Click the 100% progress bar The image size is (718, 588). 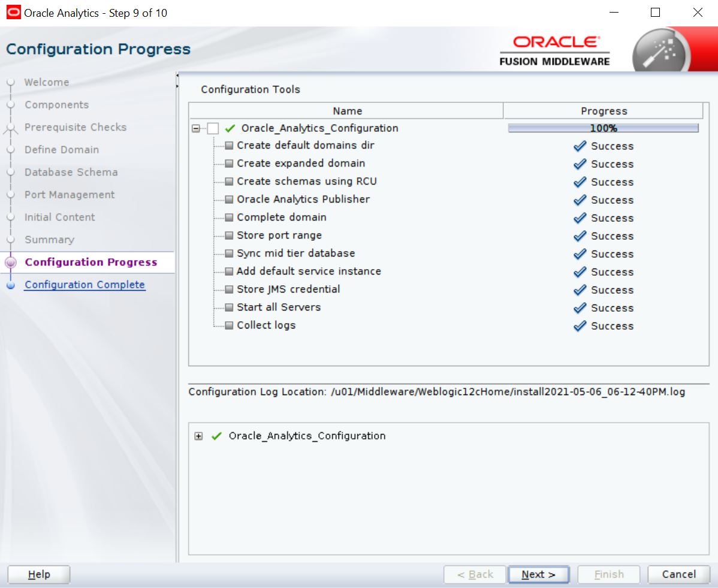(604, 128)
